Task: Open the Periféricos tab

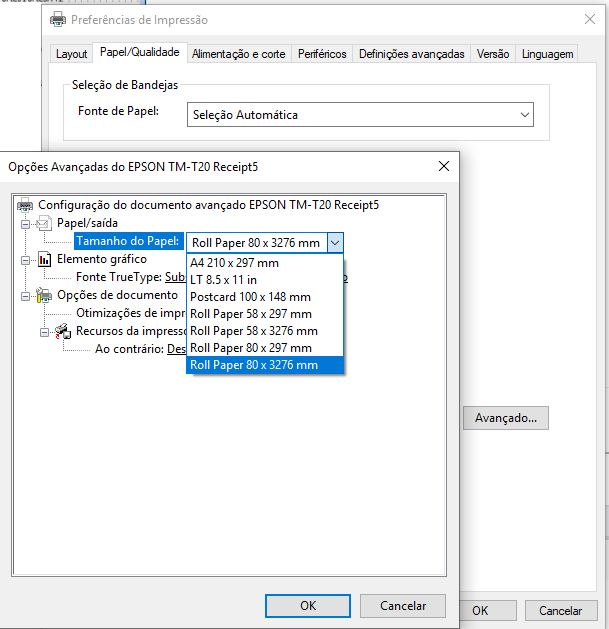Action: 322,54
